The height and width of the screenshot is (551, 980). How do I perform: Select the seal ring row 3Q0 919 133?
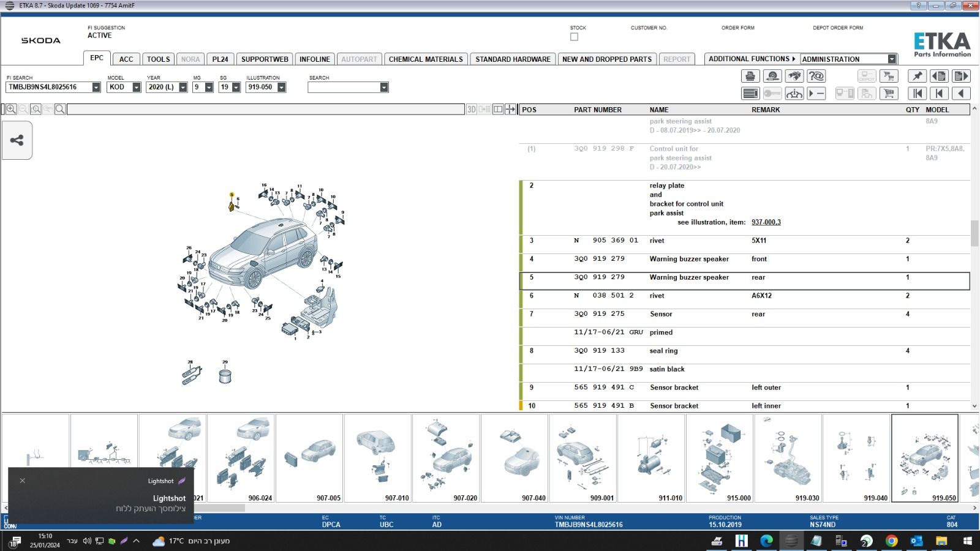click(745, 351)
